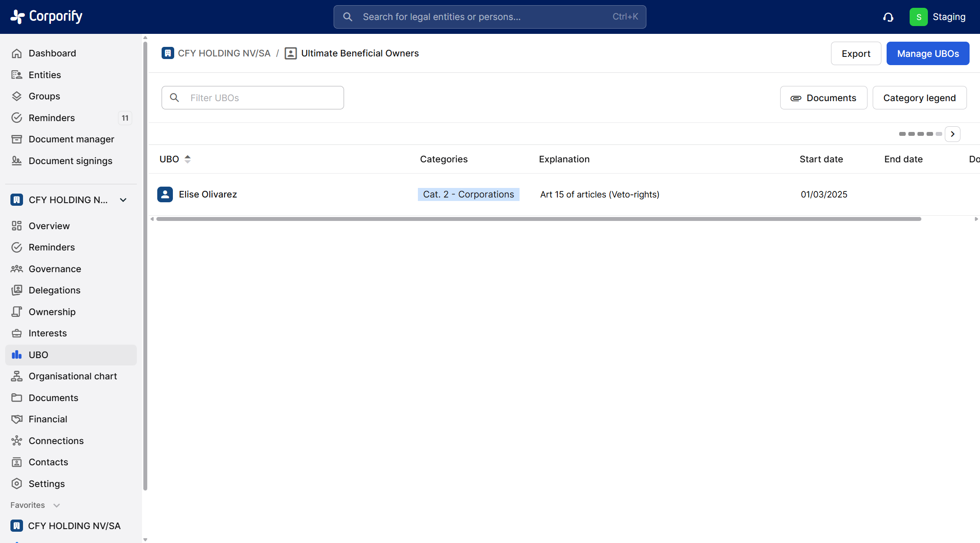Click the Manage UBOs button
Image resolution: width=980 pixels, height=543 pixels.
pos(928,54)
